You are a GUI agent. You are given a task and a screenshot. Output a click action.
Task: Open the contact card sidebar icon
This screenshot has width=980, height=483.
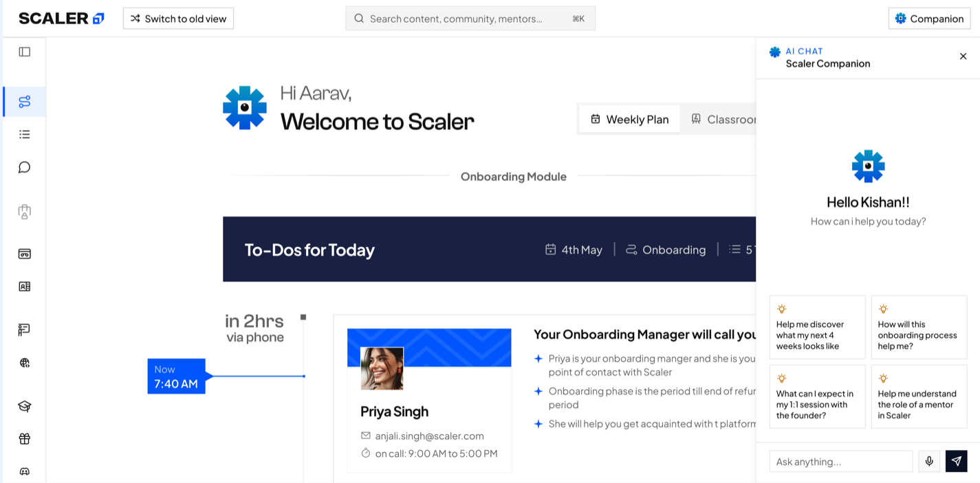(25, 286)
